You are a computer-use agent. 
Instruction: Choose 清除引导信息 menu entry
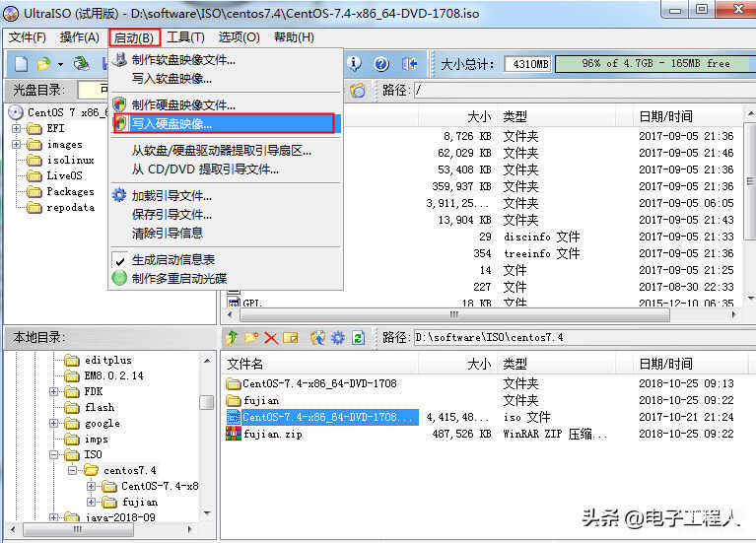point(224,233)
